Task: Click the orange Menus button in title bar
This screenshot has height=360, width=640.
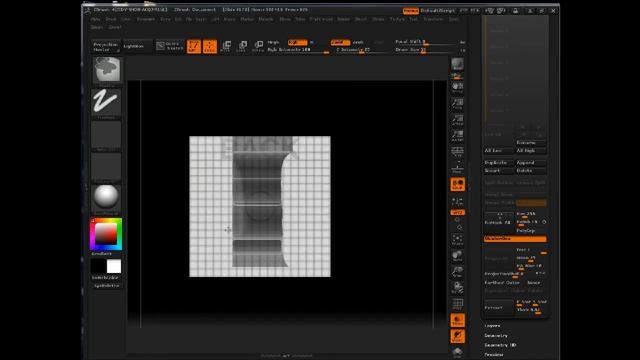Action: (x=411, y=11)
